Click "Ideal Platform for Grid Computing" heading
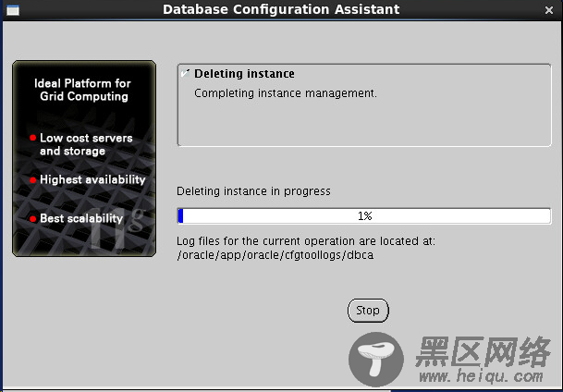Screen dimensions: 563x392 83,90
